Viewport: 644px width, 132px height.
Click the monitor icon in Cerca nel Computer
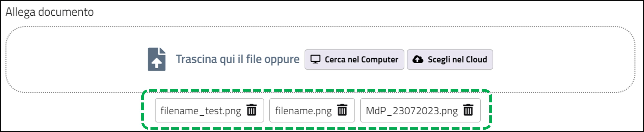click(x=315, y=59)
